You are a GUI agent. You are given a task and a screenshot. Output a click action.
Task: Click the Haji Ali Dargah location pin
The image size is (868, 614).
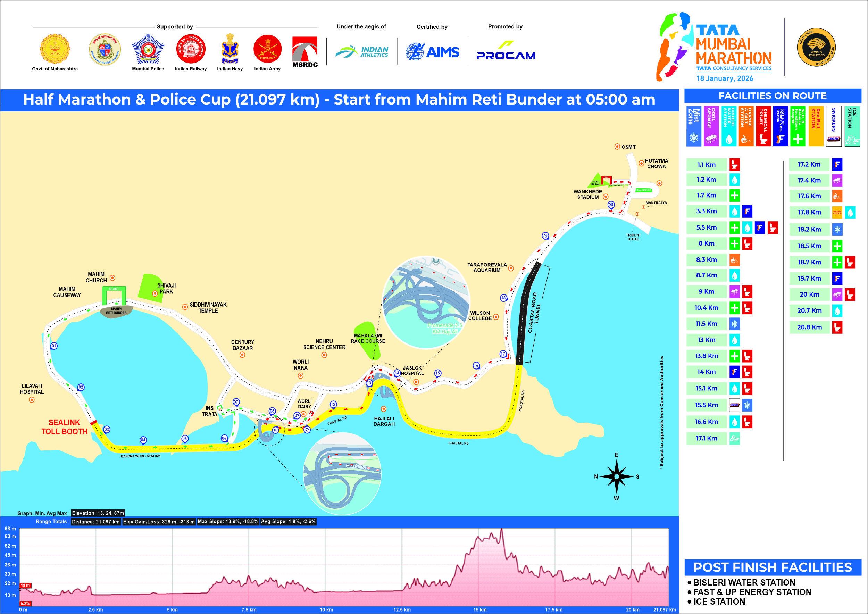click(x=383, y=409)
